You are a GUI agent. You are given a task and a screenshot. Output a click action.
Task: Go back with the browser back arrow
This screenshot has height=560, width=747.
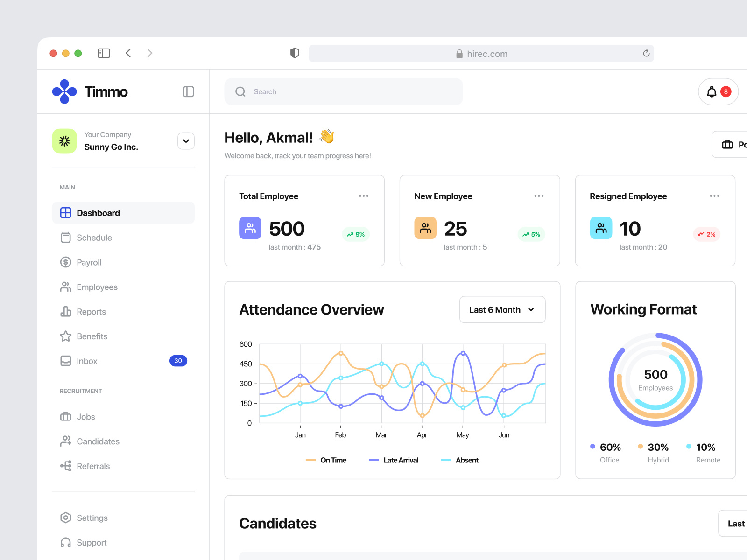click(128, 53)
